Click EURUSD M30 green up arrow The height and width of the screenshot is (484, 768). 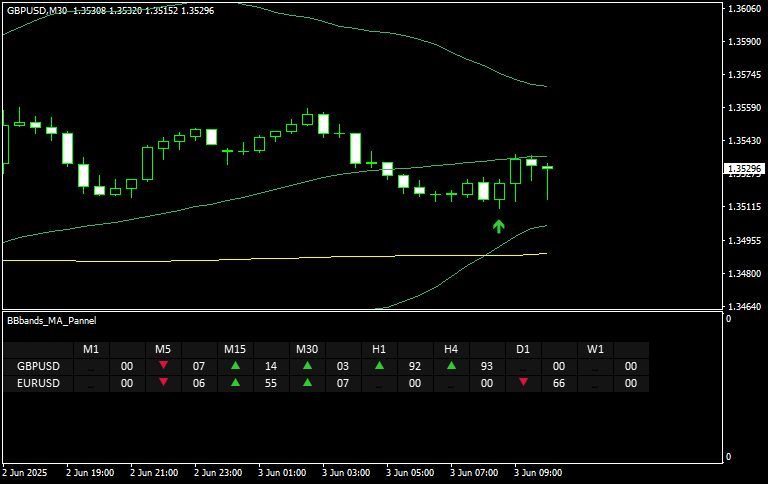[307, 383]
